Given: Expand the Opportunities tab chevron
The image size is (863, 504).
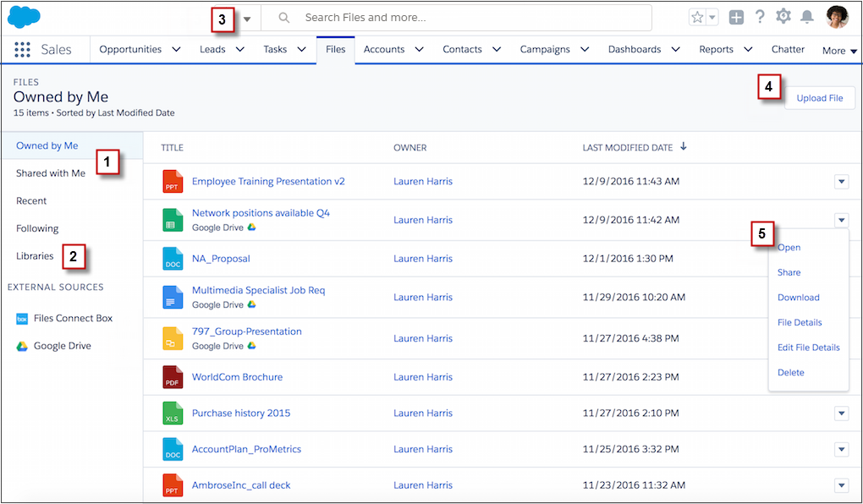Looking at the screenshot, I should click(176, 50).
